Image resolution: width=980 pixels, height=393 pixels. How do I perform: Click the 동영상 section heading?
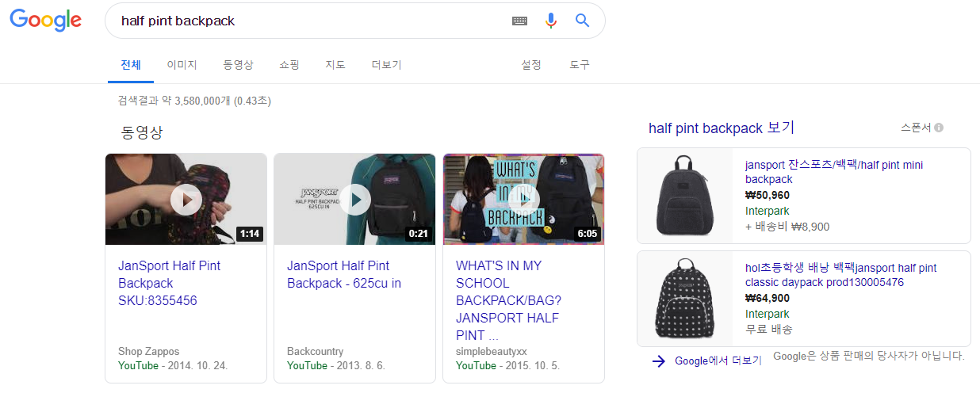pos(142,132)
